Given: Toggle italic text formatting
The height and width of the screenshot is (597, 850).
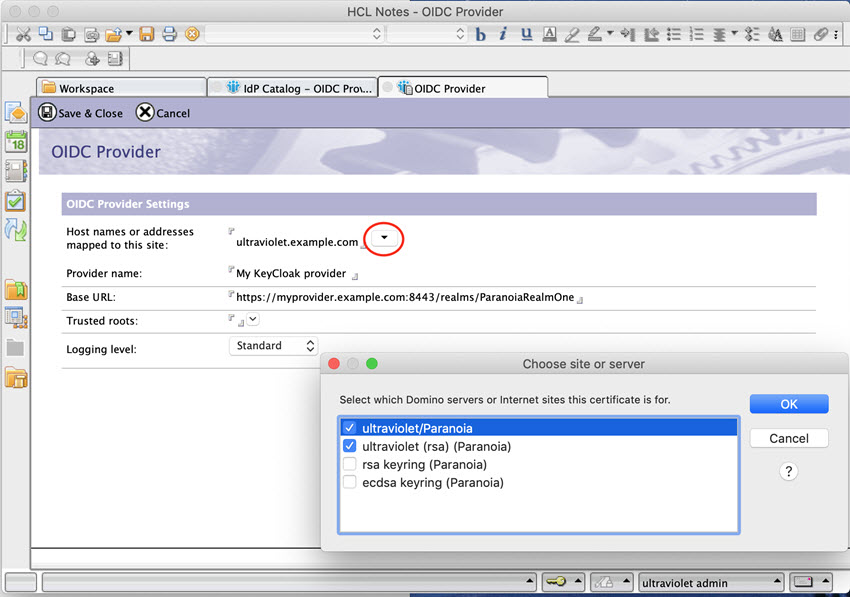Looking at the screenshot, I should click(x=503, y=34).
